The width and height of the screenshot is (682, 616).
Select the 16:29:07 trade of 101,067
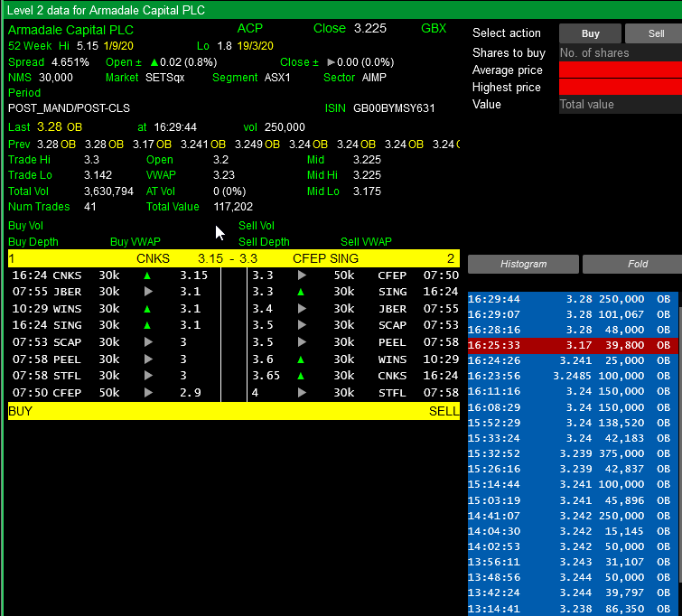(x=573, y=314)
